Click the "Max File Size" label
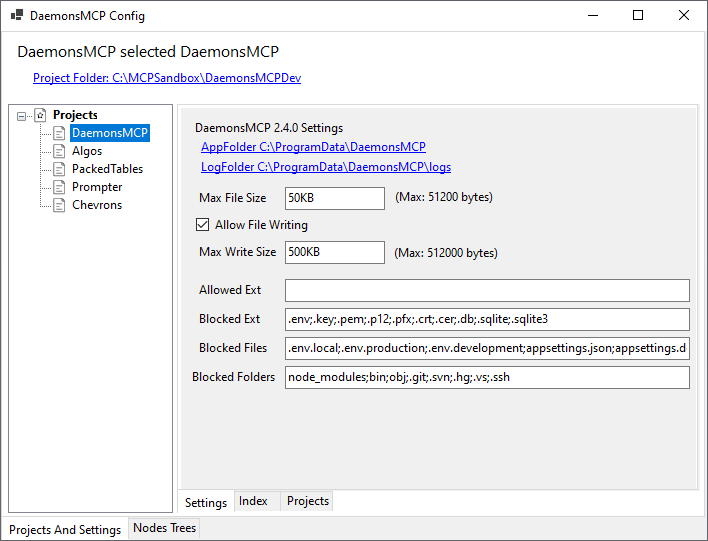This screenshot has width=708, height=541. [233, 198]
